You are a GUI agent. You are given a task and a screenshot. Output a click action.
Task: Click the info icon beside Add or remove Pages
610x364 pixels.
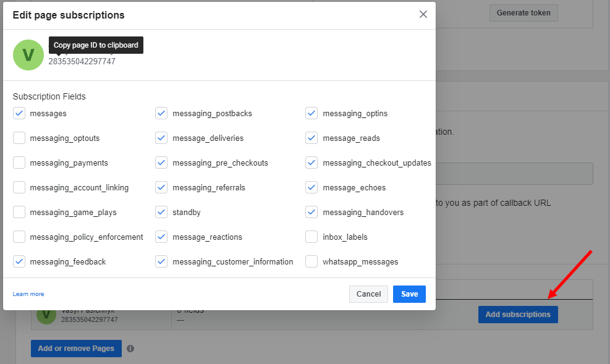pyautogui.click(x=130, y=349)
